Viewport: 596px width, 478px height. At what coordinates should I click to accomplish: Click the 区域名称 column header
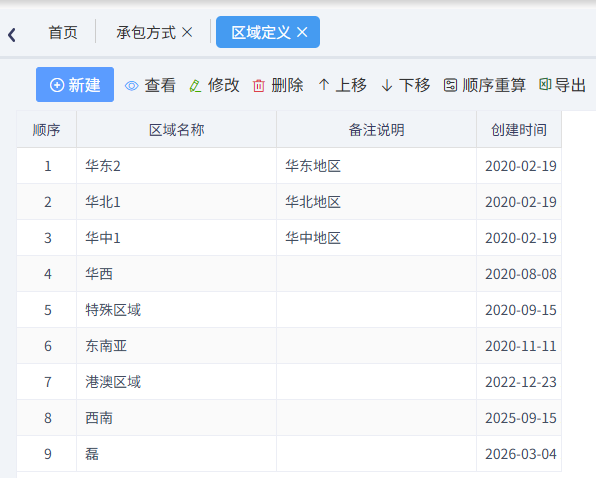176,130
